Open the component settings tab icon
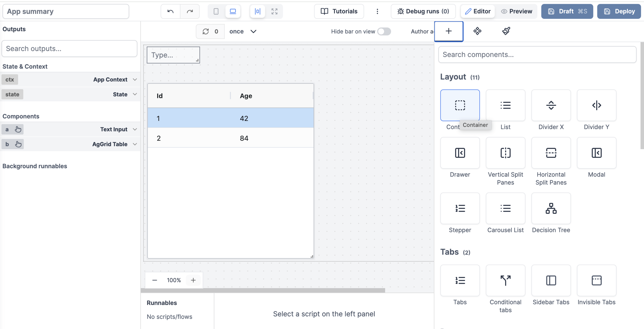 click(x=477, y=31)
